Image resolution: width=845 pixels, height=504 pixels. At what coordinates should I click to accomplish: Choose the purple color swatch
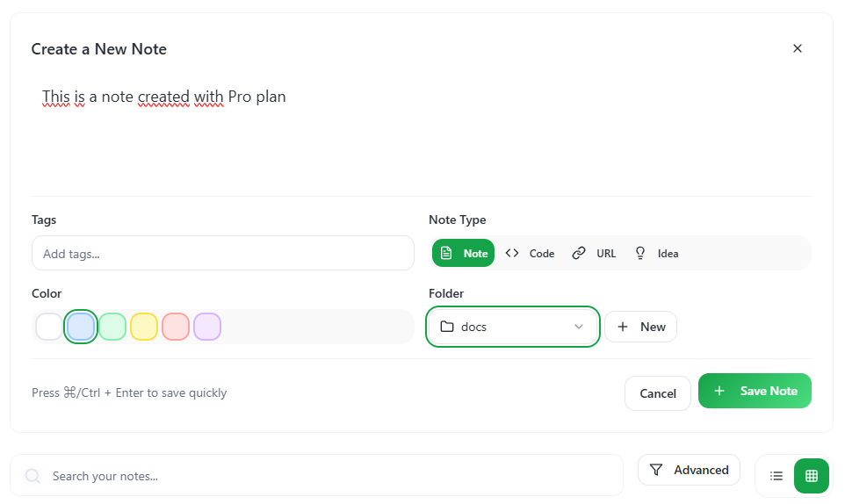pos(207,327)
